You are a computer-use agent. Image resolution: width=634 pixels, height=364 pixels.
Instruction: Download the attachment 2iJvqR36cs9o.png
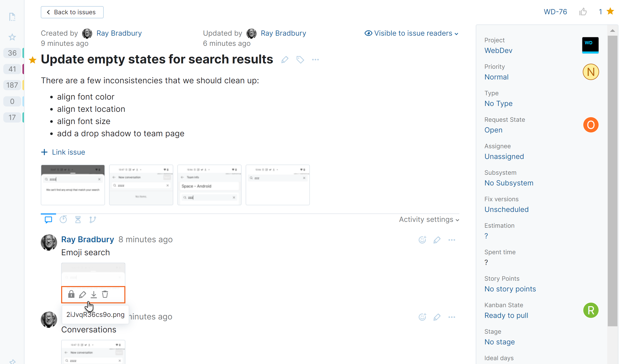pos(94,294)
